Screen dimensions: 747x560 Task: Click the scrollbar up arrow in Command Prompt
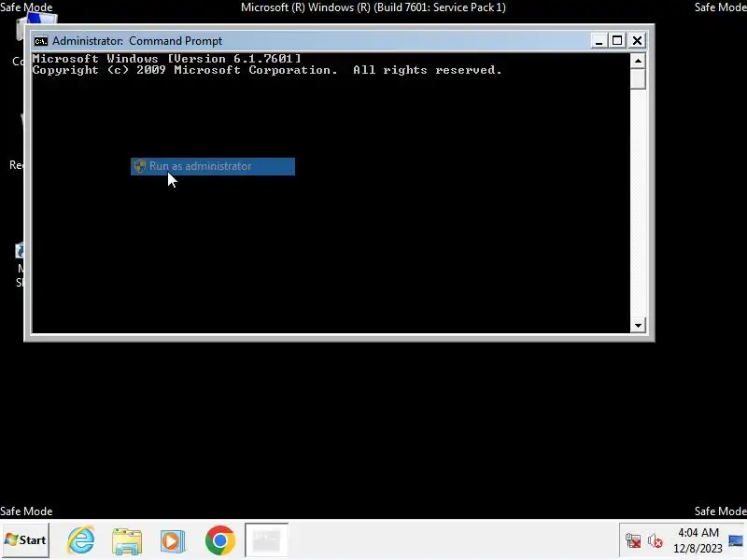click(x=638, y=61)
